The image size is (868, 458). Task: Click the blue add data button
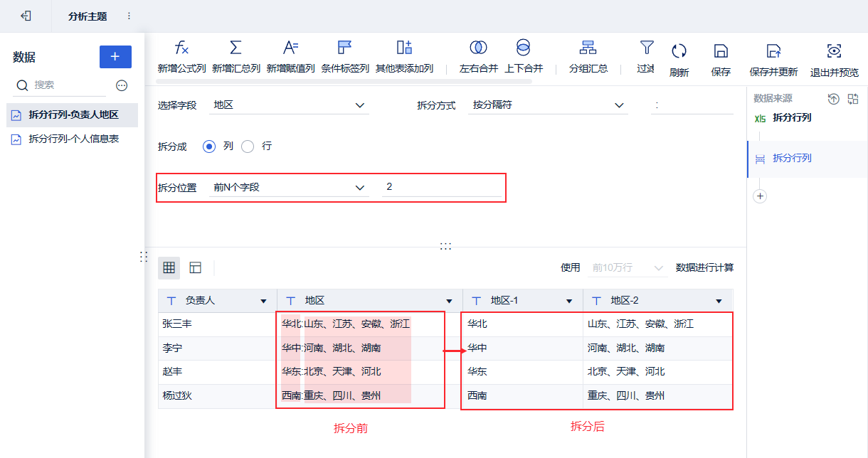[115, 57]
